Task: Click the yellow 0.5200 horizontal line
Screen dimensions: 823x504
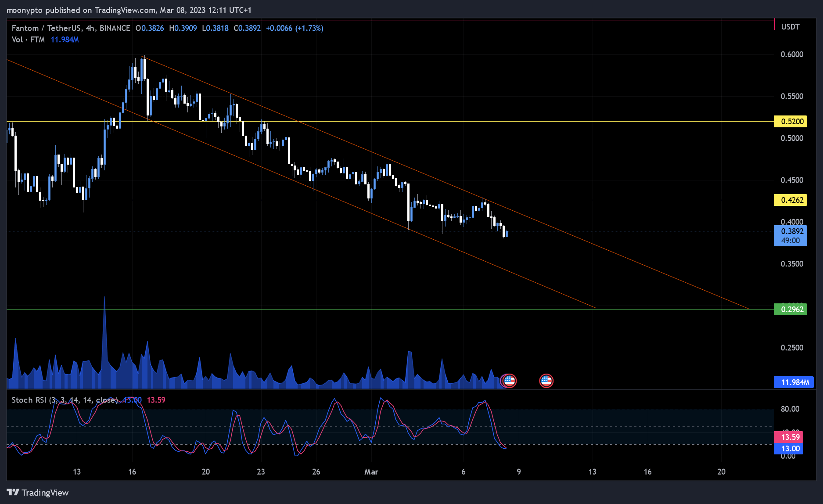Action: click(x=390, y=122)
